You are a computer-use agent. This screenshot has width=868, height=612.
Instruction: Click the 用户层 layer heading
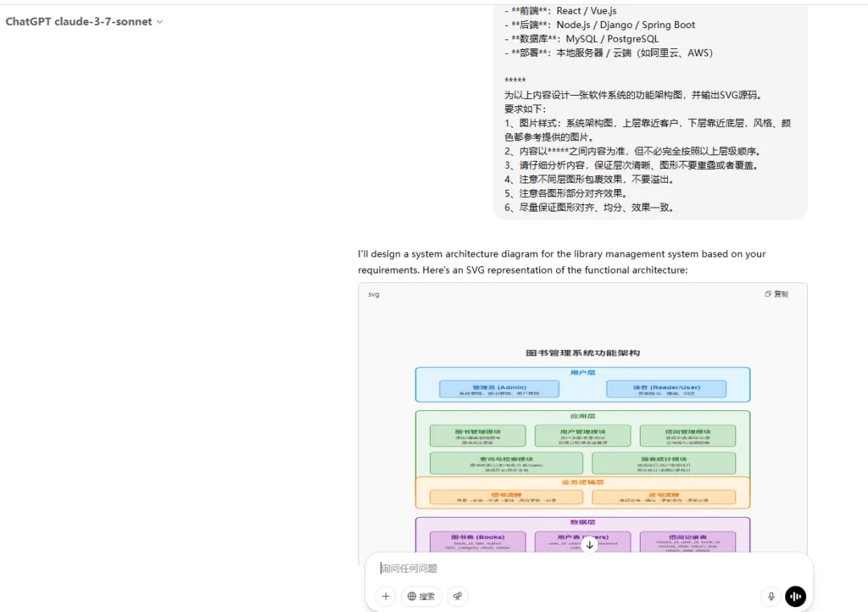(x=583, y=372)
